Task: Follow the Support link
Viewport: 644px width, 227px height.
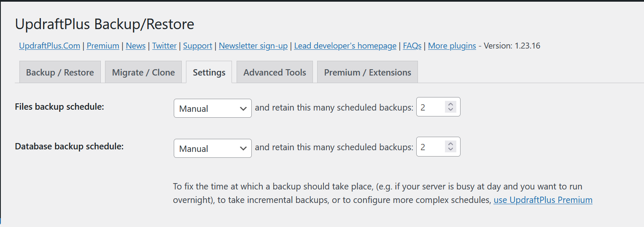Action: (197, 46)
